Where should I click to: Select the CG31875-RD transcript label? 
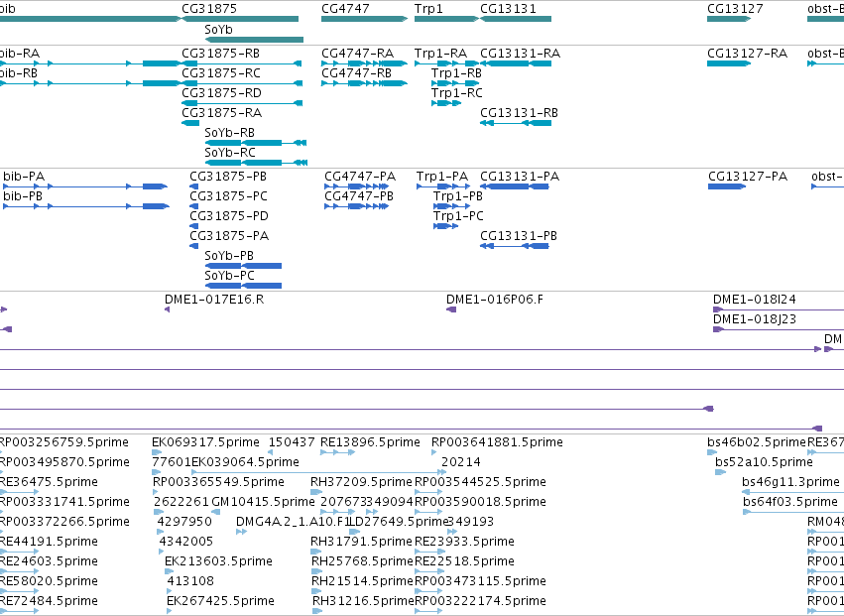tap(222, 92)
